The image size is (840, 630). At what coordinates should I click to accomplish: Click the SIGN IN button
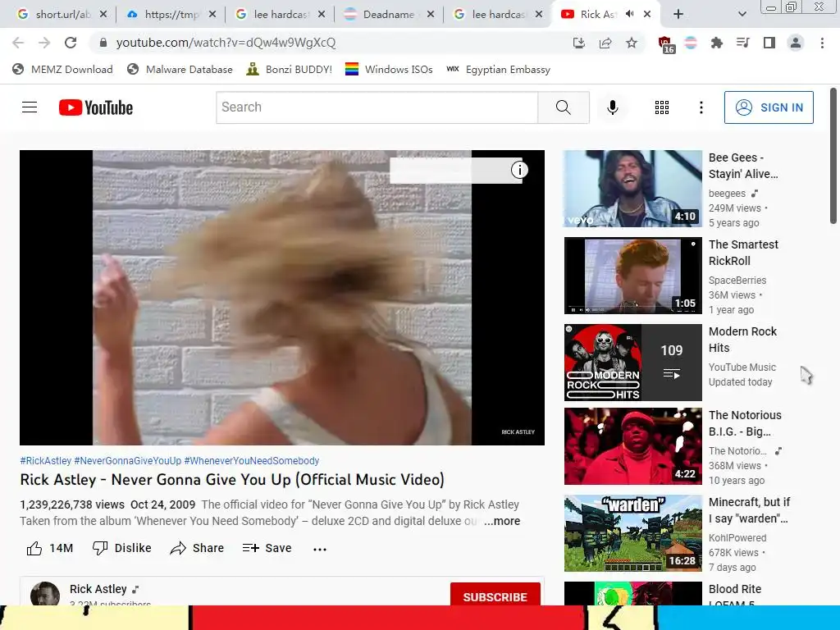tap(769, 107)
